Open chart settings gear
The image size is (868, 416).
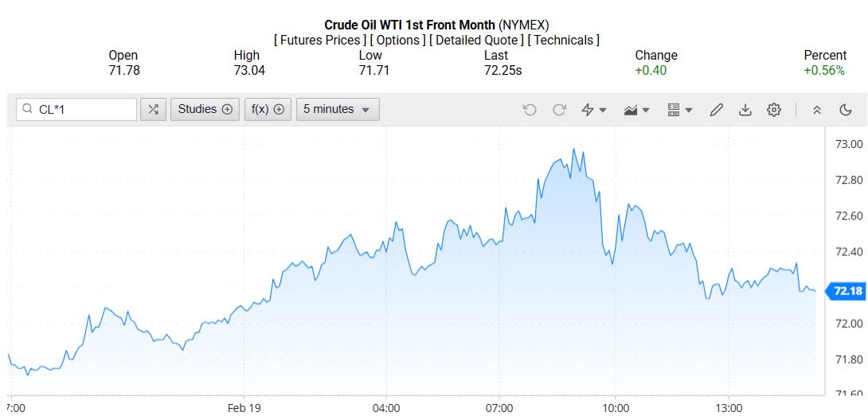(x=774, y=110)
